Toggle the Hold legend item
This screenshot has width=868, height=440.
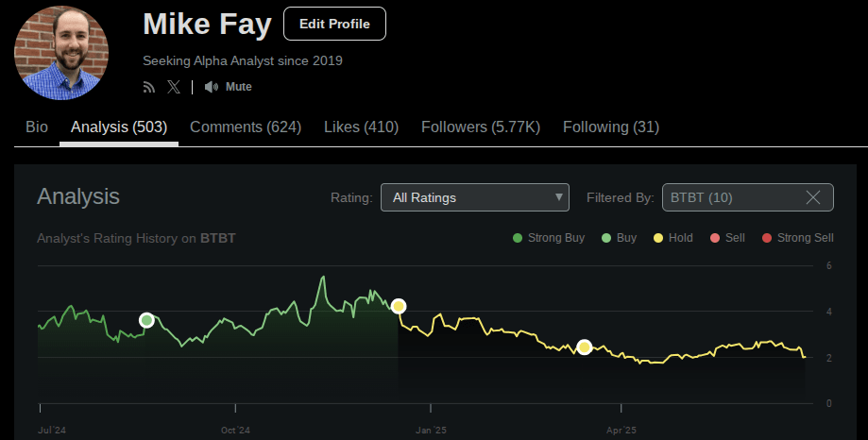point(672,238)
